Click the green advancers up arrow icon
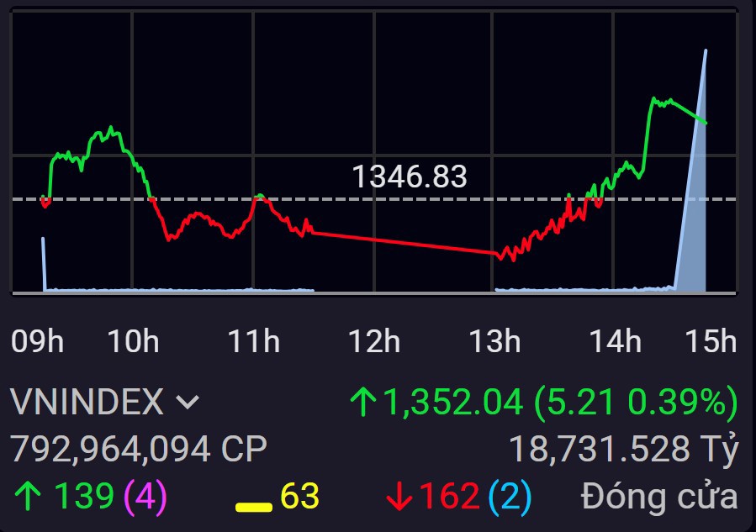 28,497
